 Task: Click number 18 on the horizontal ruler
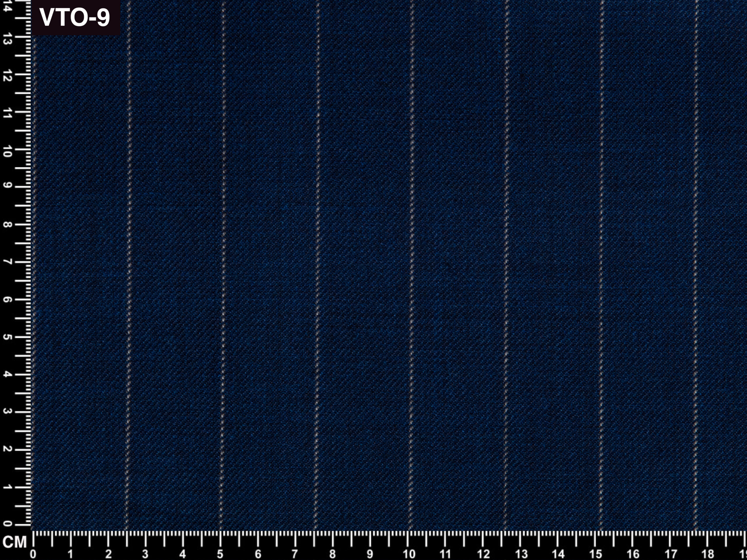pos(708,554)
